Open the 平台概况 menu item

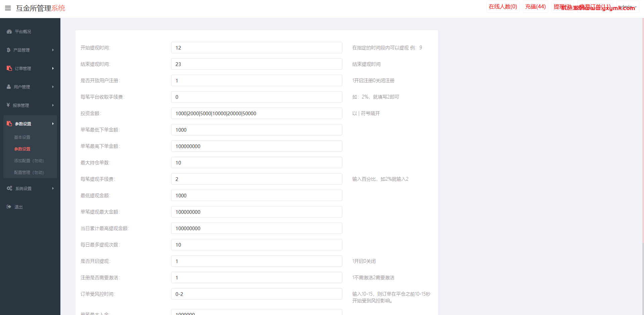click(x=23, y=31)
